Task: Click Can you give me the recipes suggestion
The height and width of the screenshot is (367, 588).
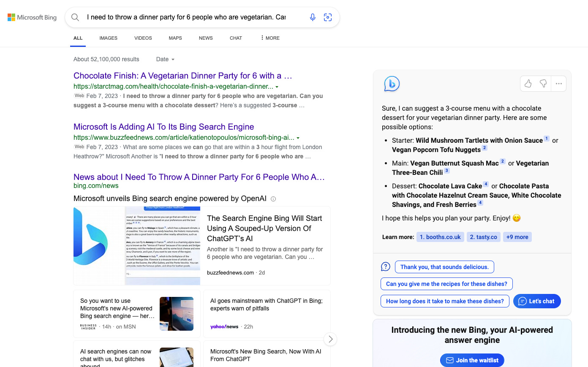Action: click(x=446, y=284)
